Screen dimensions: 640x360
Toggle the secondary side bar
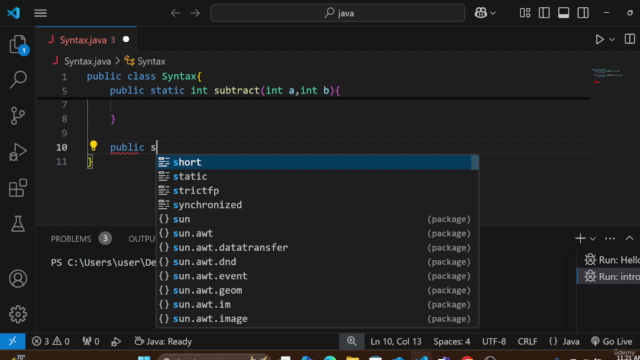583,13
